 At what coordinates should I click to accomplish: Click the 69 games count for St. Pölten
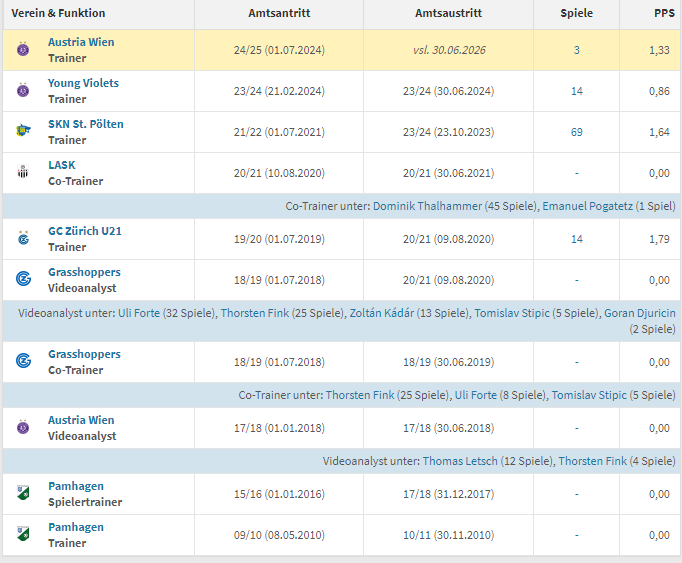(x=576, y=132)
